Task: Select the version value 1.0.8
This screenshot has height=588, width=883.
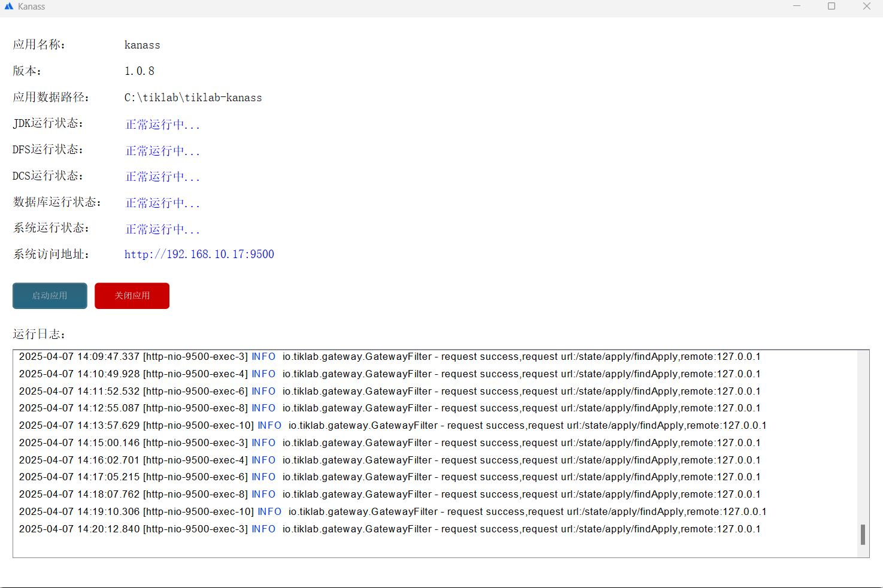Action: click(x=139, y=71)
